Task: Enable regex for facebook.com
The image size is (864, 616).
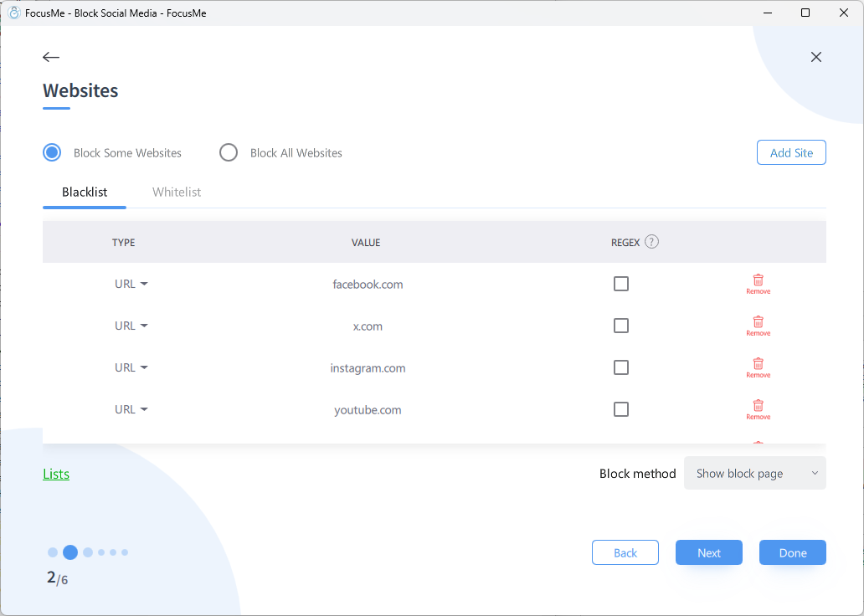Action: (x=621, y=284)
